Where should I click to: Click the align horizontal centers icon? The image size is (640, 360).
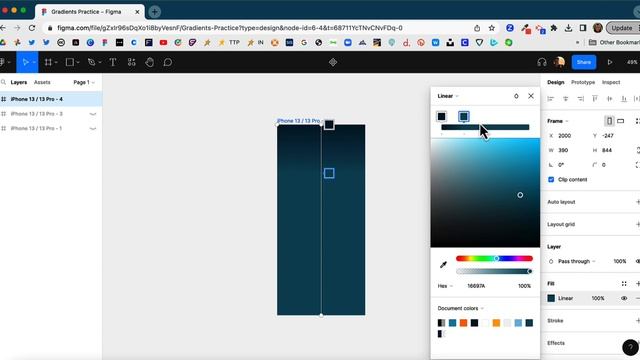coord(565,99)
